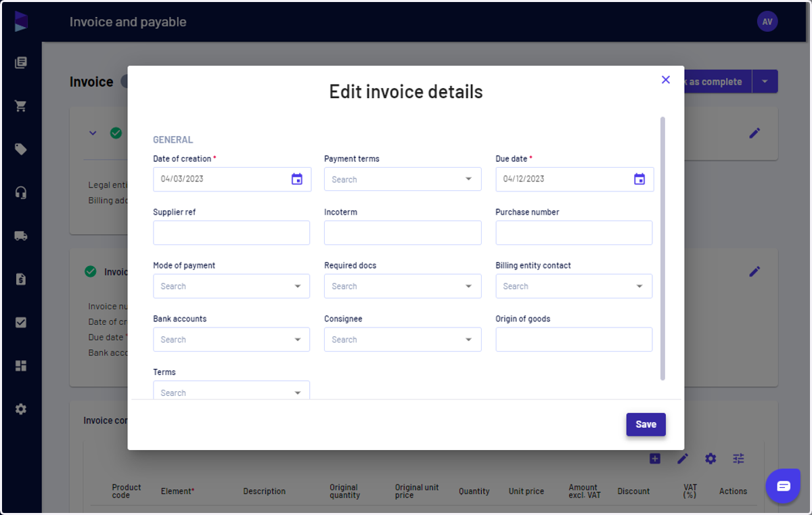
Task: Open the delivery truck sidebar icon
Action: pyautogui.click(x=21, y=236)
